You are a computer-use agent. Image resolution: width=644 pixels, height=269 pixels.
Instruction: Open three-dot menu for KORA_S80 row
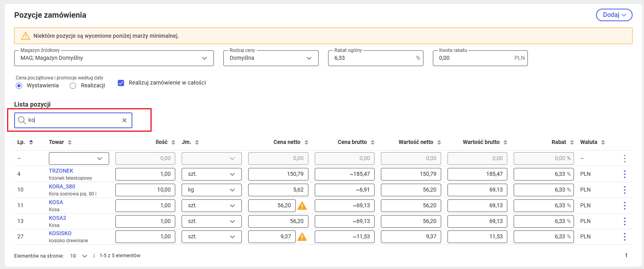(624, 190)
